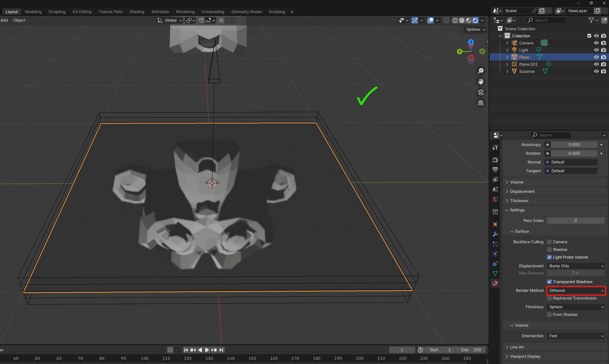This screenshot has height=364, width=609.
Task: Select rendered viewport shading sphere
Action: point(475,20)
